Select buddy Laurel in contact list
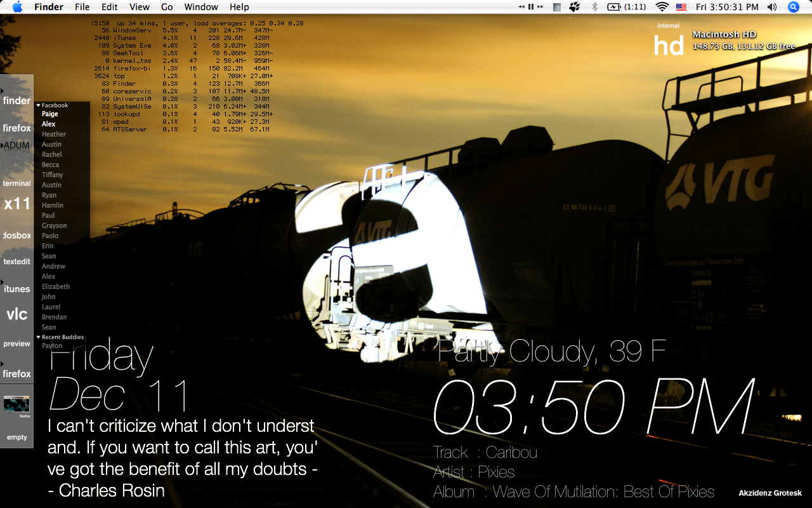This screenshot has width=812, height=508. (x=51, y=307)
